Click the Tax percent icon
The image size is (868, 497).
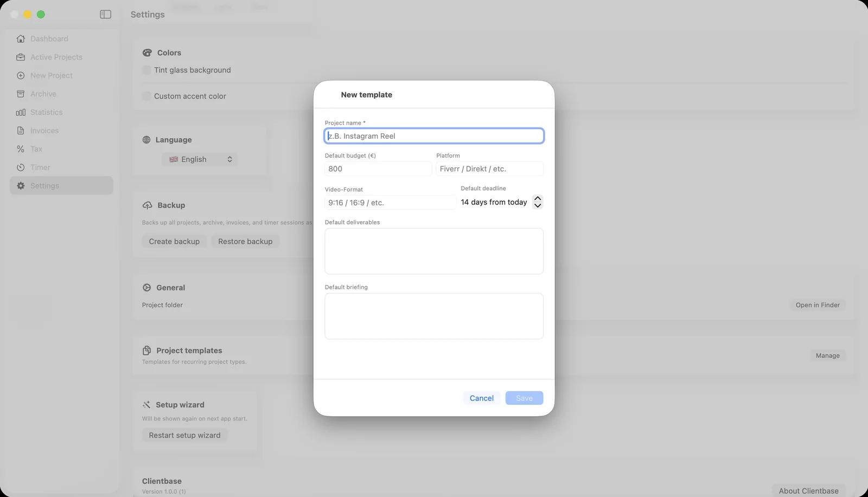pyautogui.click(x=21, y=149)
